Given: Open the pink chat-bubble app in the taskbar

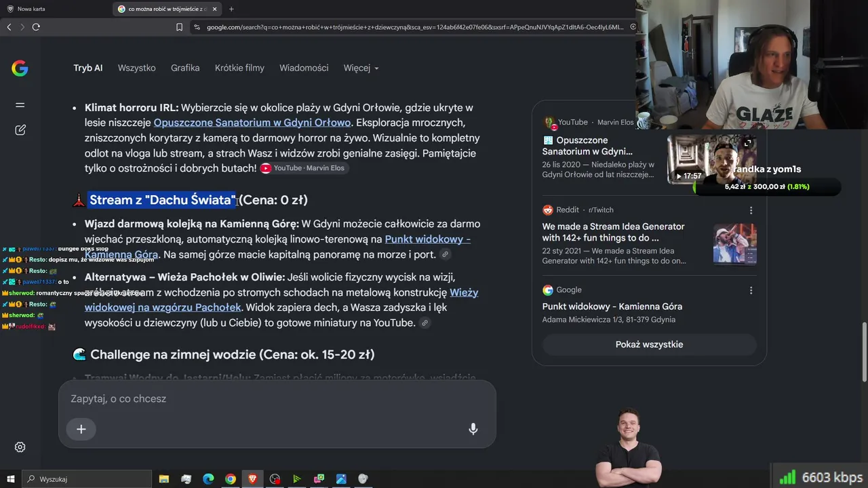Looking at the screenshot, I should click(319, 479).
